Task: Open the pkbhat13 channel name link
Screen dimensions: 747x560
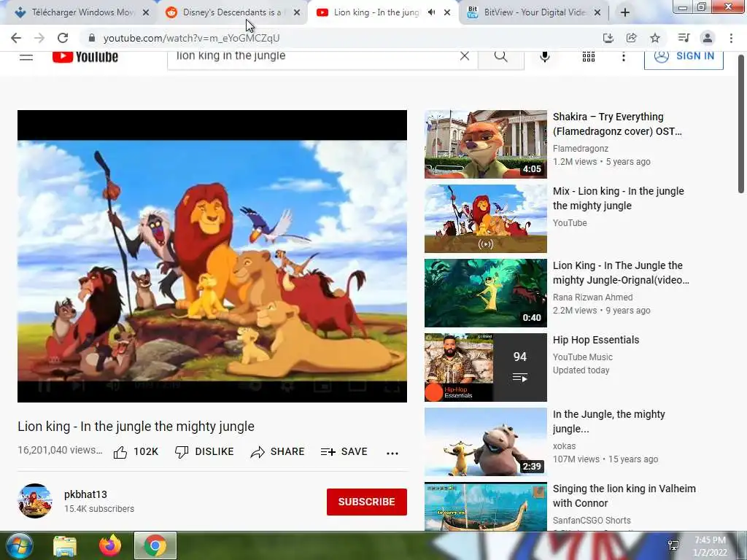Action: tap(86, 494)
